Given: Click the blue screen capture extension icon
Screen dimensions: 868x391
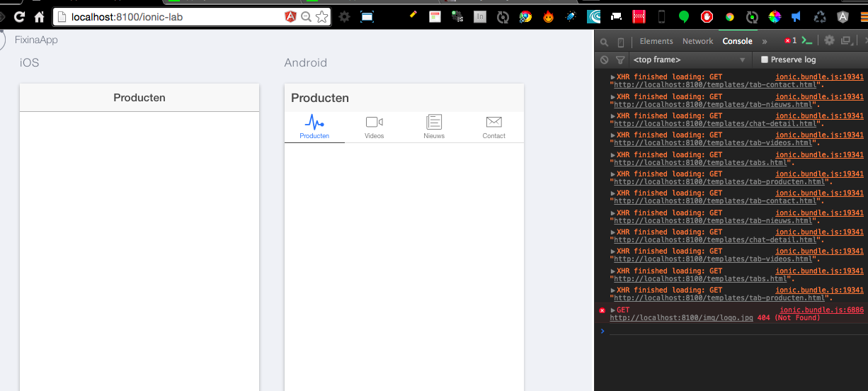Looking at the screenshot, I should [x=367, y=16].
